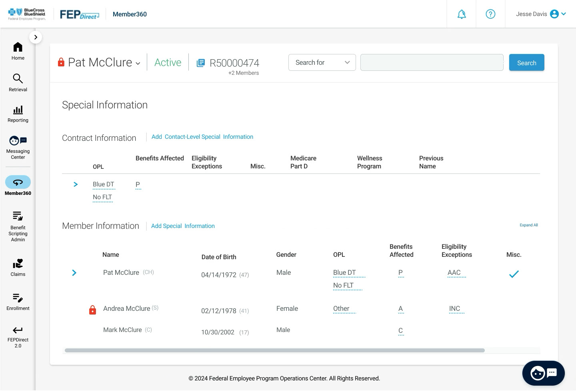Viewport: 576px width, 392px height.
Task: Click the contract ID document icon
Action: (201, 63)
